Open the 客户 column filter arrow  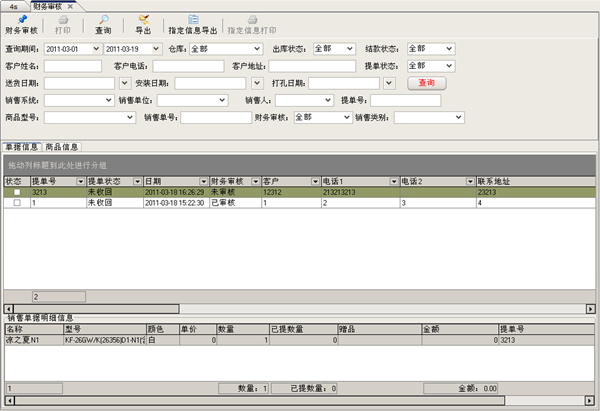(315, 181)
